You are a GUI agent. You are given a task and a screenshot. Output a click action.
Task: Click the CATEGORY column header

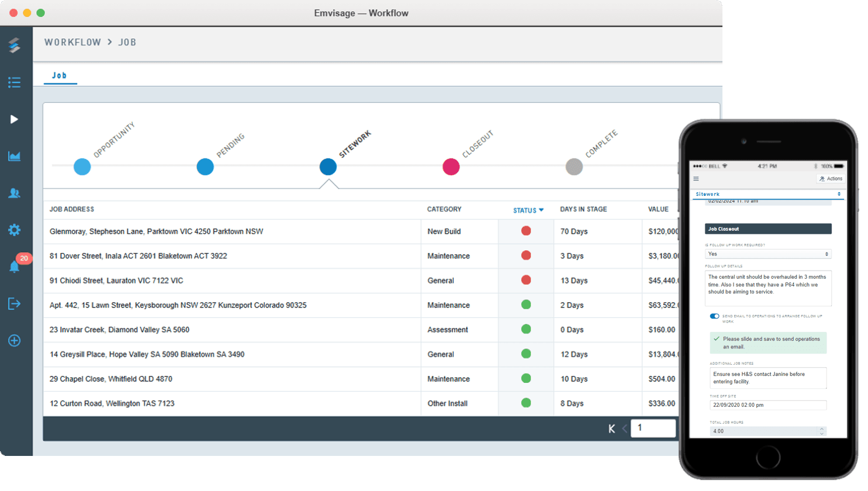coord(444,209)
